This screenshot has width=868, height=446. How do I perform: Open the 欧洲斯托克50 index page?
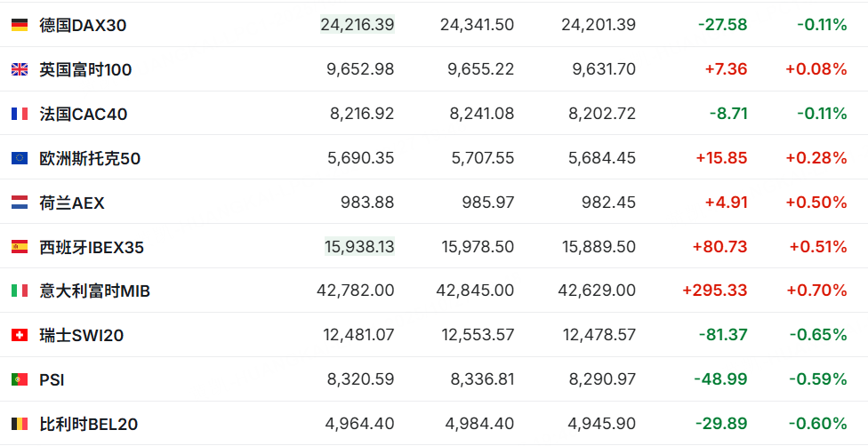(90, 158)
